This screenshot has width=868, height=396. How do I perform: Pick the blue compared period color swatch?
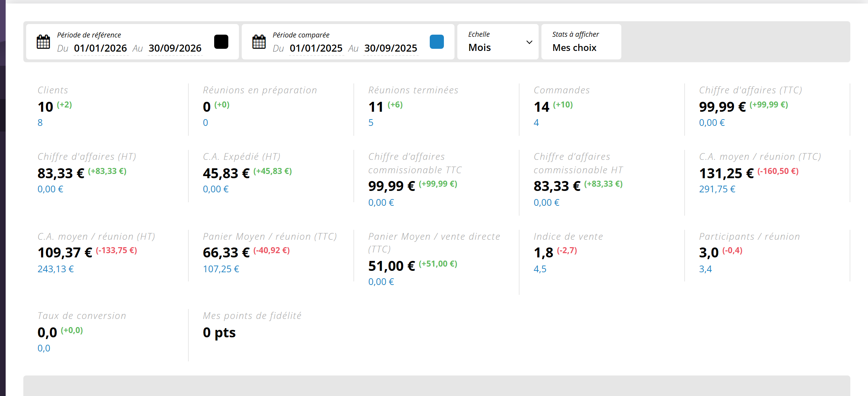(x=437, y=42)
